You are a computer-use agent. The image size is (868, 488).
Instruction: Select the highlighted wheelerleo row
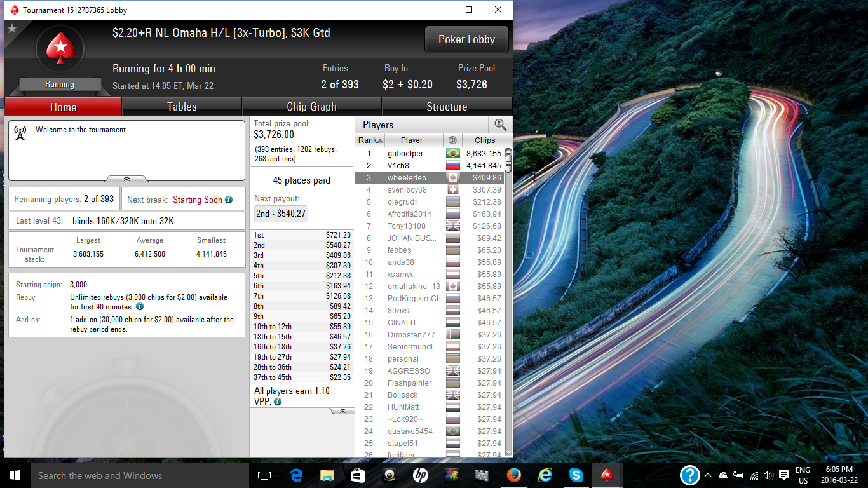pyautogui.click(x=430, y=178)
